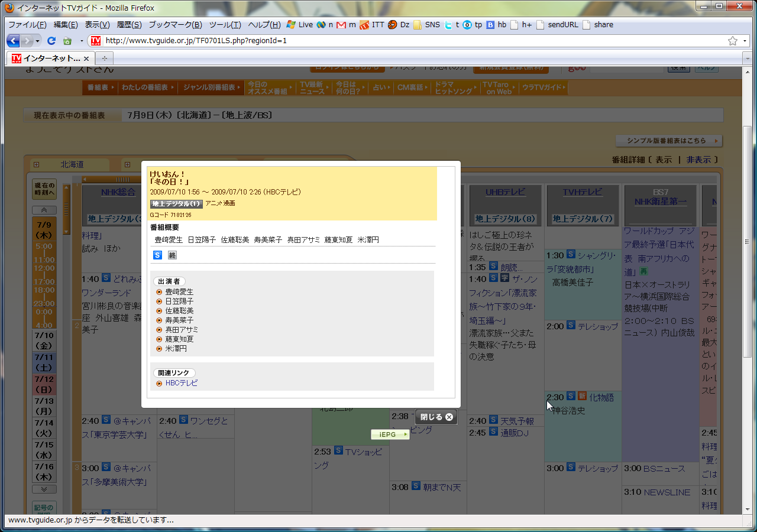
Task: Click the site favicon in the address bar
Action: click(x=96, y=41)
